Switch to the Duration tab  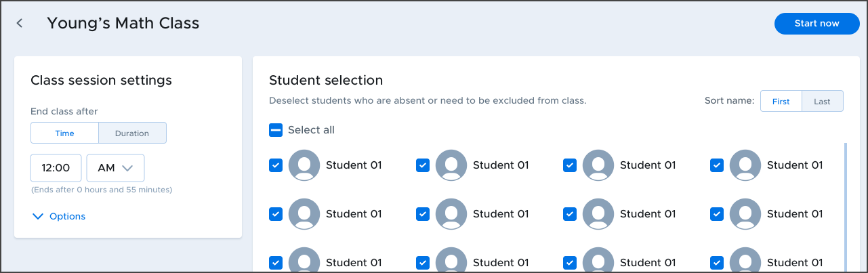[132, 133]
